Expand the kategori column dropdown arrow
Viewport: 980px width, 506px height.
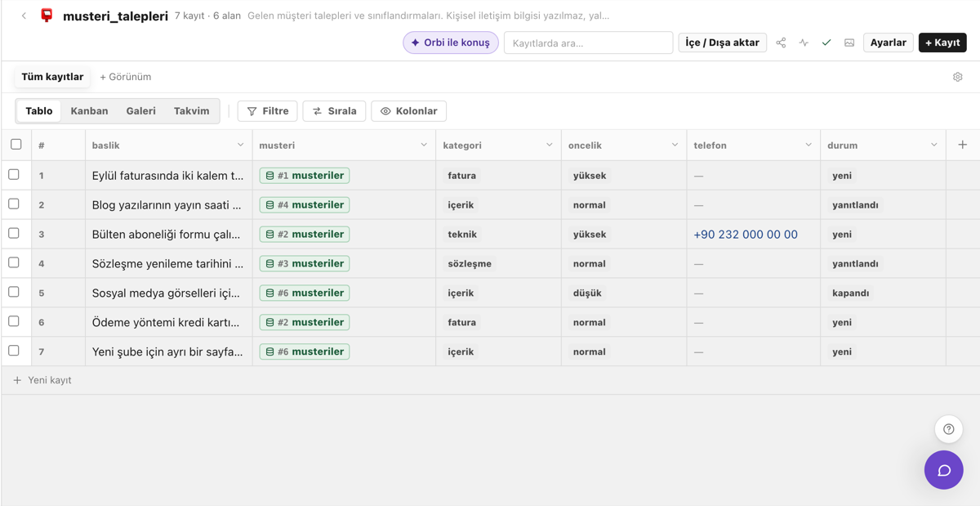point(549,145)
